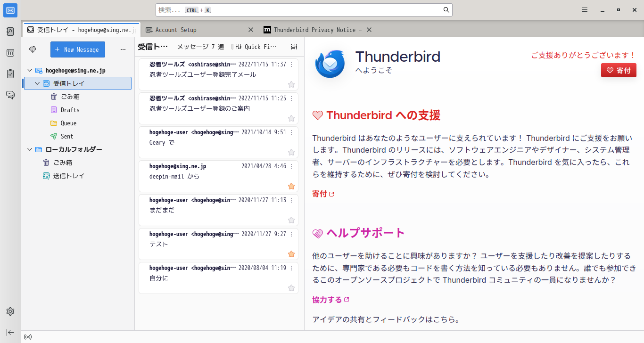
Task: Open more menu for 忍者ツールズユーザー登録のご案内 message
Action: (291, 98)
